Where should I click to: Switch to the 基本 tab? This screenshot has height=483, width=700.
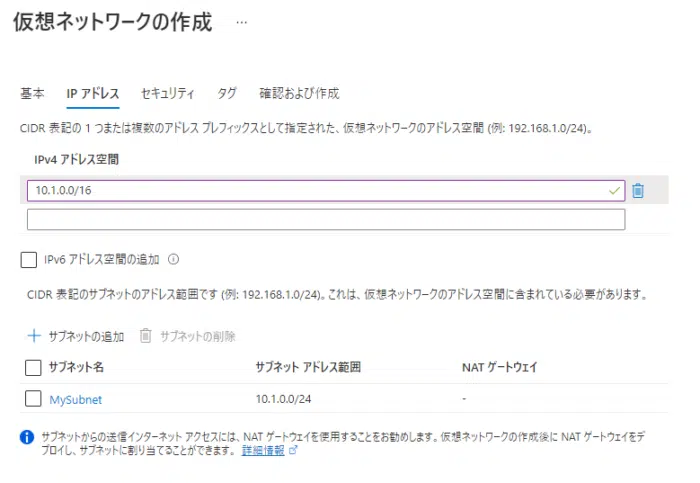pyautogui.click(x=32, y=93)
